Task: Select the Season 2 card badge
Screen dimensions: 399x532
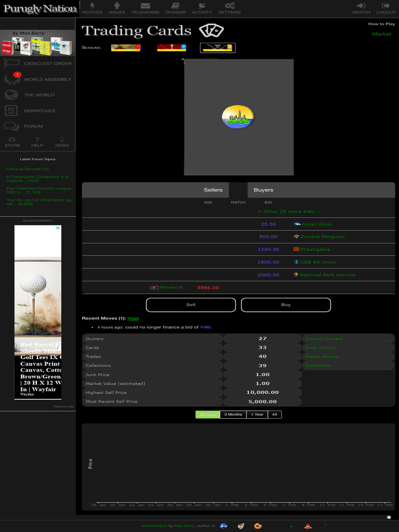Action: click(171, 47)
